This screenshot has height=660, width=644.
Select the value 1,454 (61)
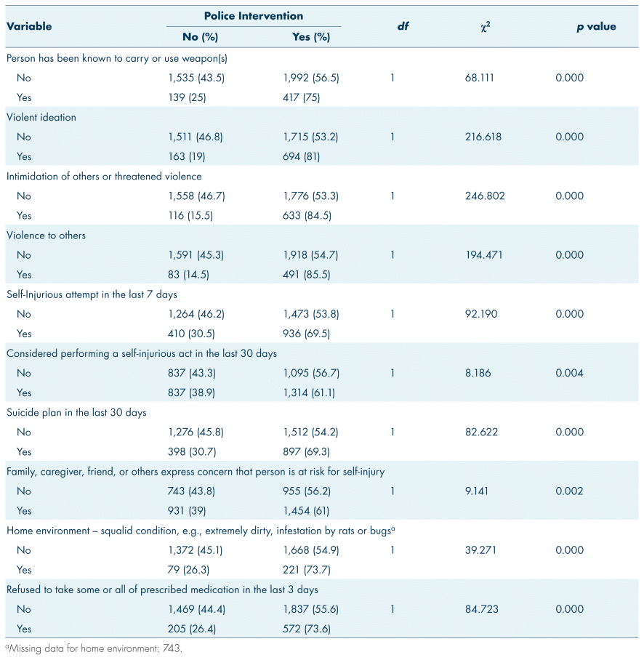tap(306, 511)
